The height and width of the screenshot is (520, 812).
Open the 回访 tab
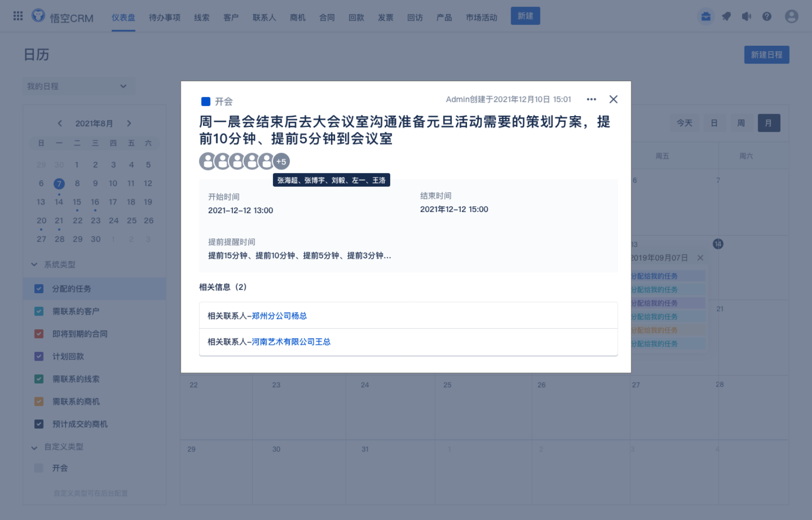(x=415, y=18)
